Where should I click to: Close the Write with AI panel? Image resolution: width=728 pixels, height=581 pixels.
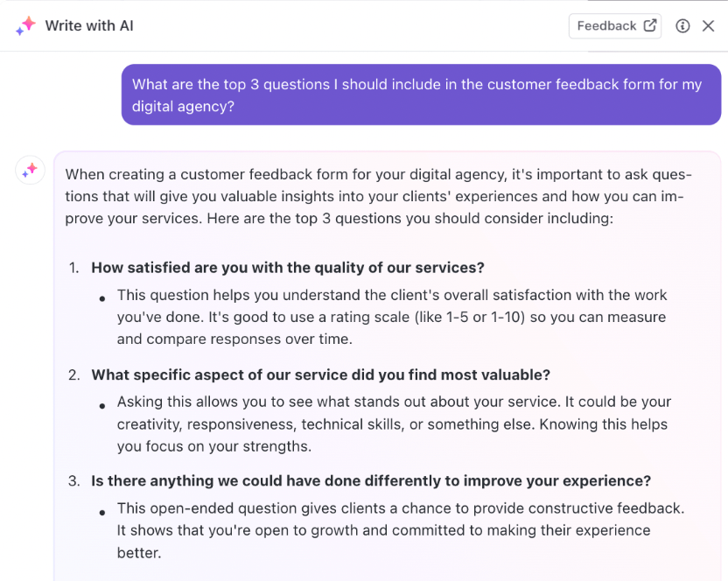tap(708, 26)
